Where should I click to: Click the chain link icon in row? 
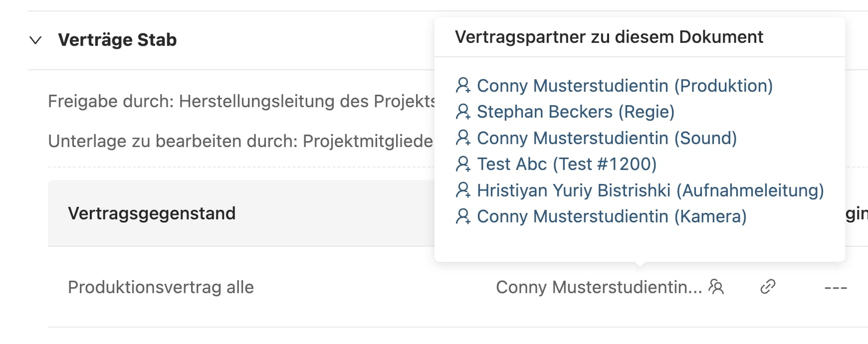(767, 287)
